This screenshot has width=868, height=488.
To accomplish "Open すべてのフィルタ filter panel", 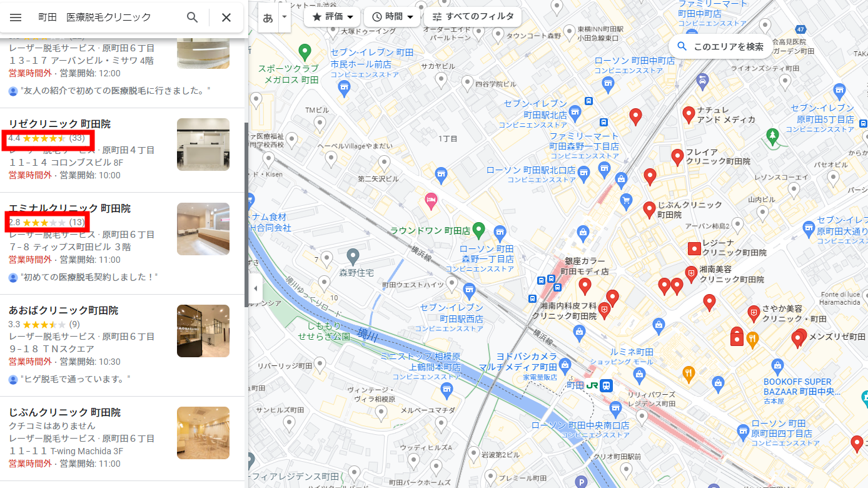I will pyautogui.click(x=473, y=17).
